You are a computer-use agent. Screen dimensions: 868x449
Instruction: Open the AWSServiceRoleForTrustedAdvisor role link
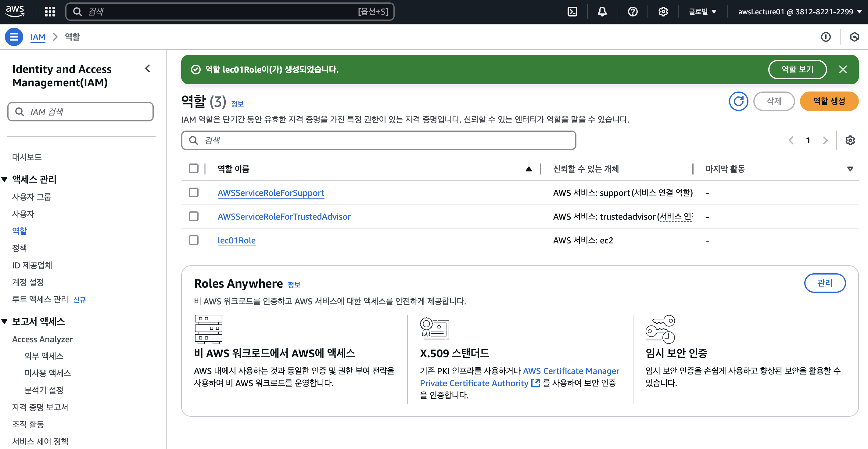pyautogui.click(x=284, y=216)
